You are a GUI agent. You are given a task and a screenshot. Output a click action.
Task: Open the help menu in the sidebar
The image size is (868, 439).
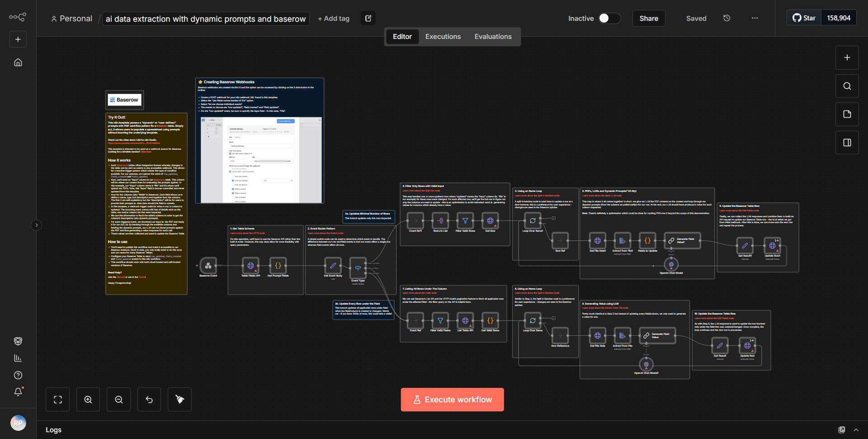click(x=18, y=375)
